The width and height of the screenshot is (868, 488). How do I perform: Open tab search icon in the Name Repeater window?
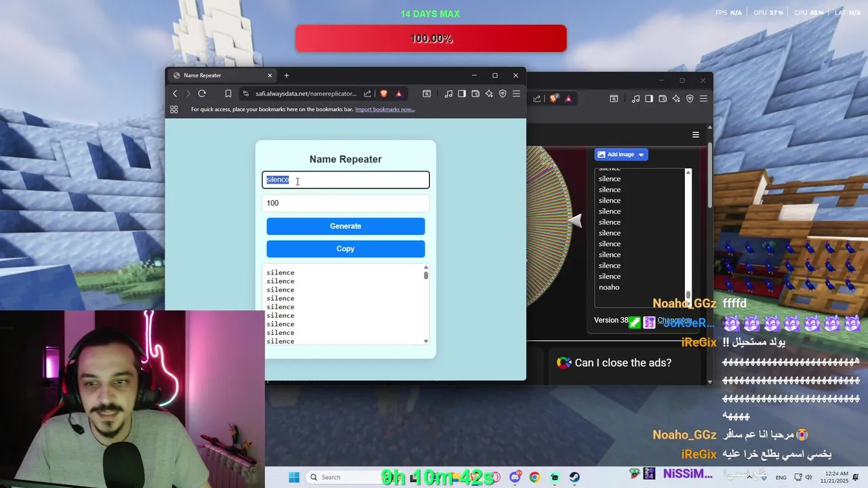[x=427, y=94]
